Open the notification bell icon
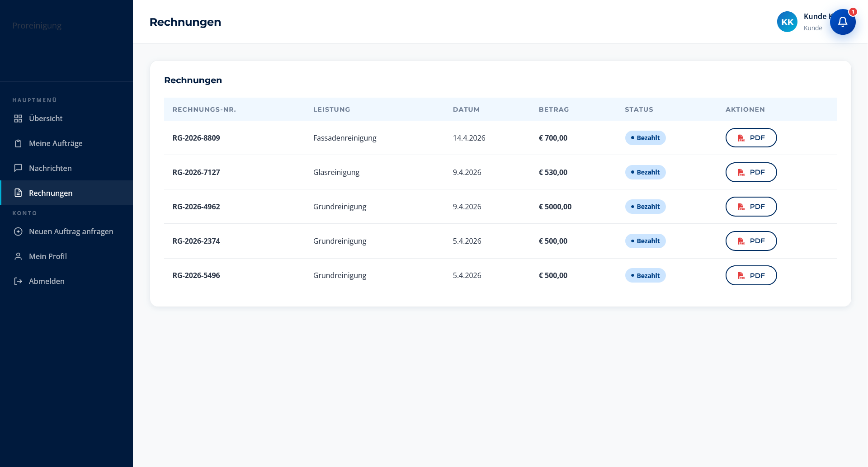Screen dimensions: 868x467 point(843,22)
